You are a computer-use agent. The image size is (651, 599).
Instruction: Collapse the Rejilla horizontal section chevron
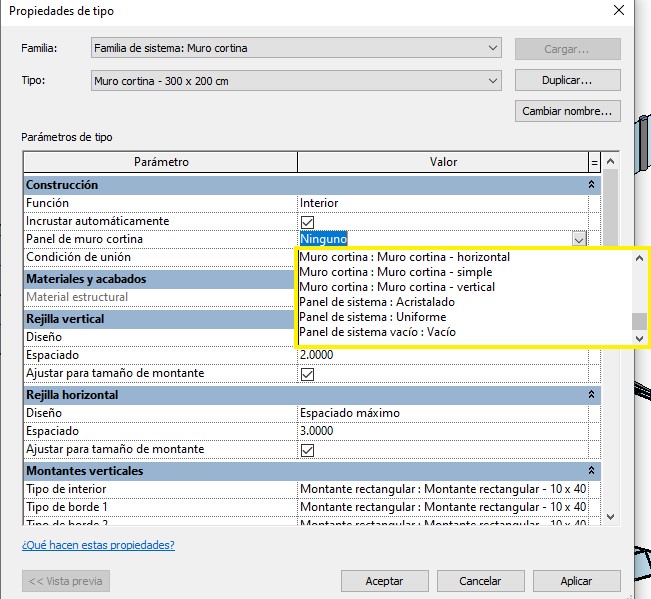(591, 395)
